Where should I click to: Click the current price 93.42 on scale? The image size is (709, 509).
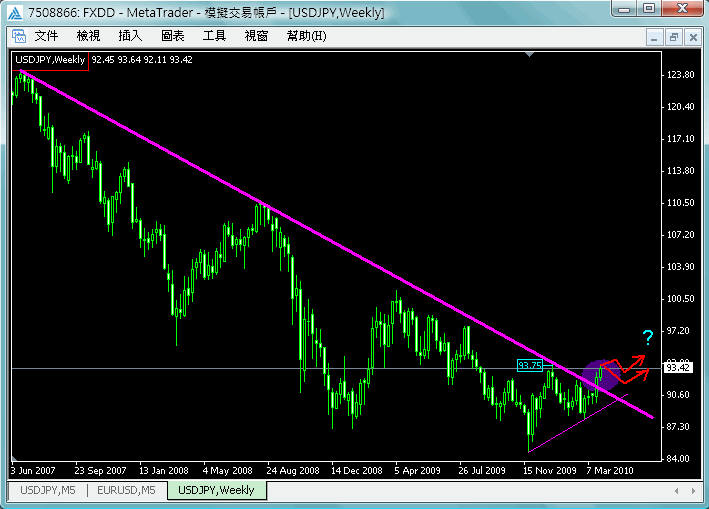click(678, 368)
